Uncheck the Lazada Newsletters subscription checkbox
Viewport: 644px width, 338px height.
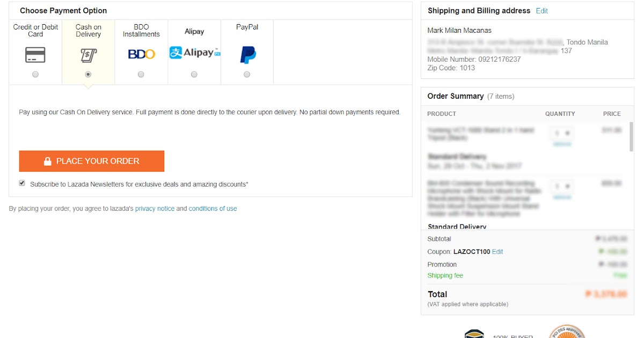click(x=22, y=182)
